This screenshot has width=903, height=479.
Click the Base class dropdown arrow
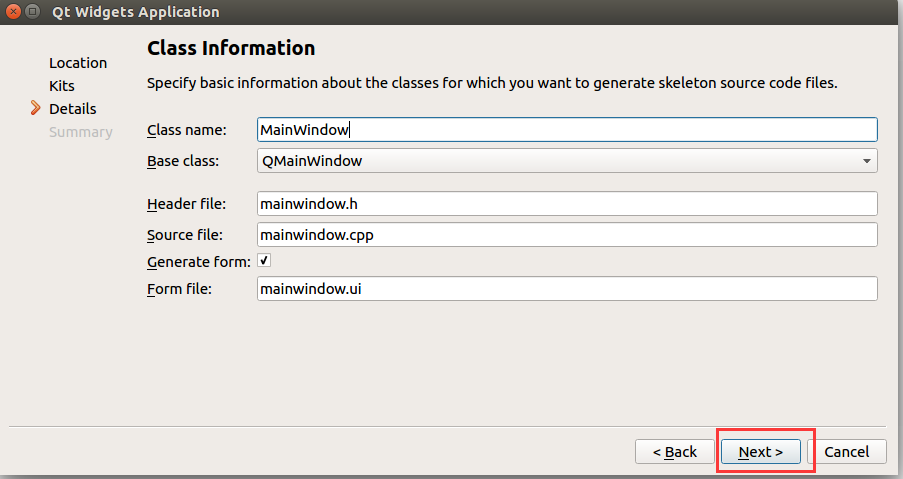(865, 161)
